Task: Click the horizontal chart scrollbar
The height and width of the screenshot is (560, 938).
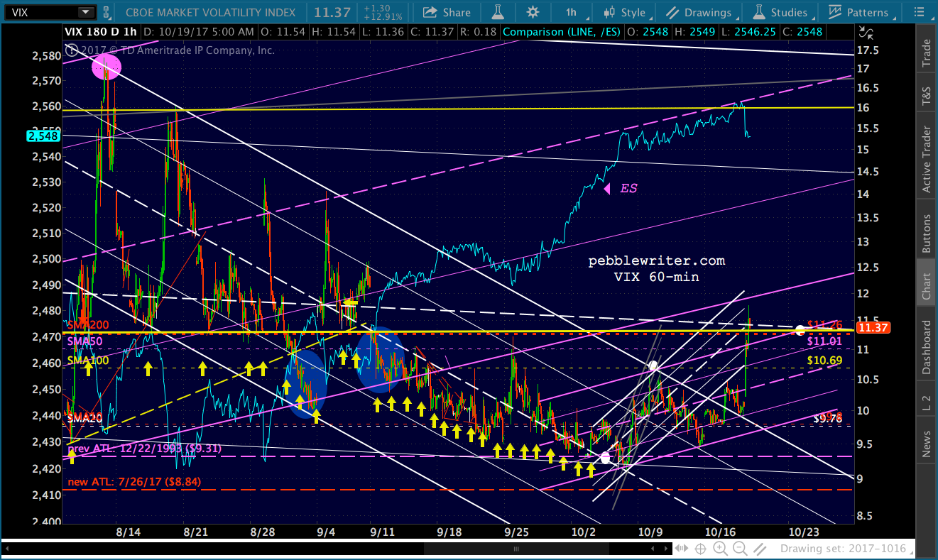Action: pos(335,549)
